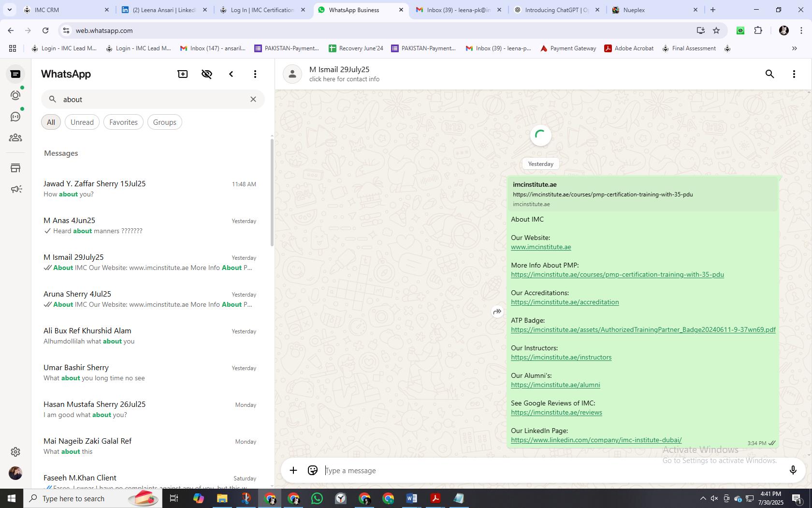Open WhatsApp Settings gear icon
The width and height of the screenshot is (812, 508).
point(15,451)
